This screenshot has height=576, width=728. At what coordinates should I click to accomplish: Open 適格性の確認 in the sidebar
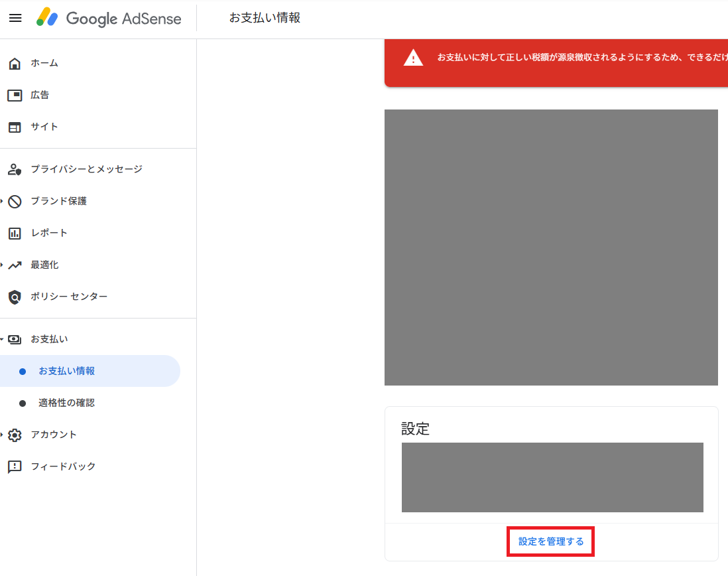[66, 403]
